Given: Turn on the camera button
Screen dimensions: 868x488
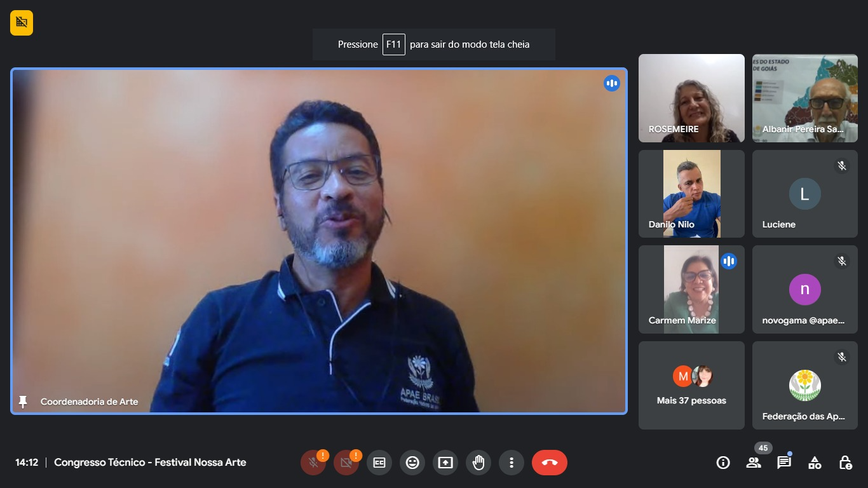Looking at the screenshot, I should [346, 463].
